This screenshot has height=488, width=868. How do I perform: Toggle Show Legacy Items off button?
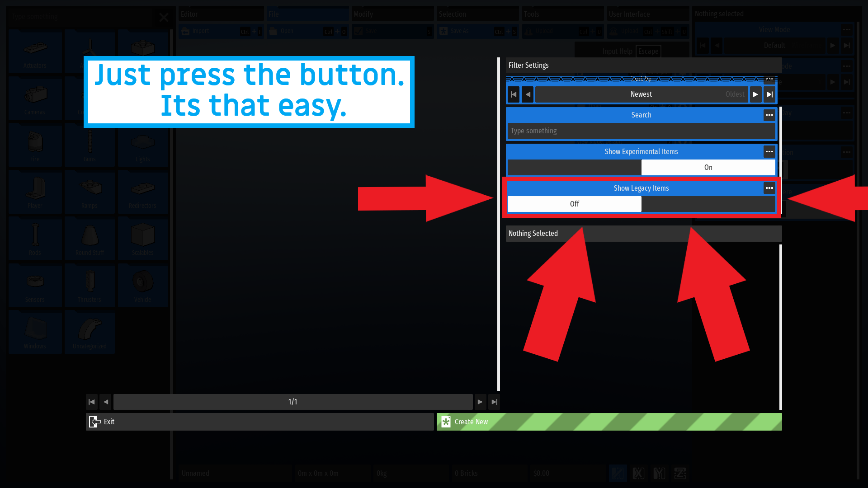tap(574, 204)
